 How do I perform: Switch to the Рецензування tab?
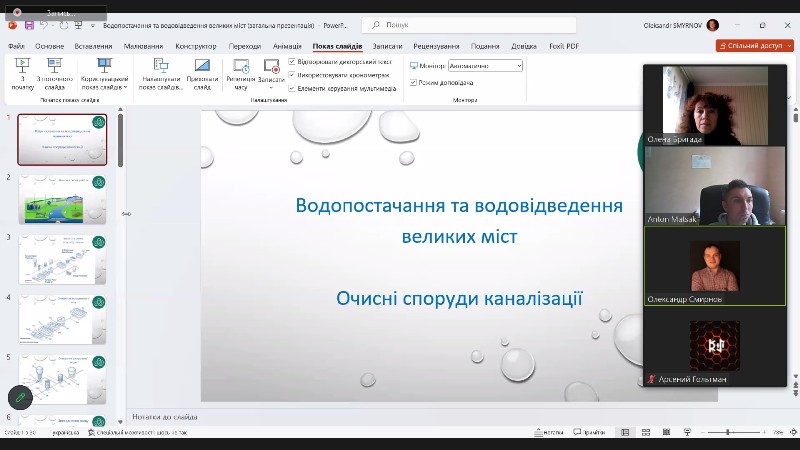(x=436, y=46)
